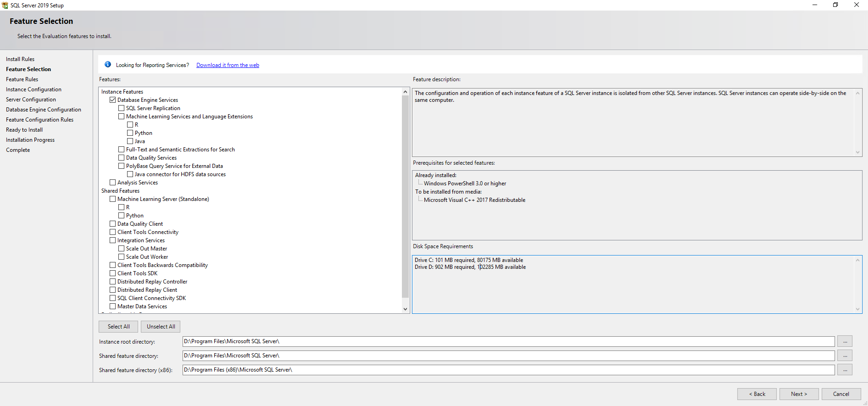Click Feature Rules step in sidebar
Image resolution: width=868 pixels, height=406 pixels.
pyautogui.click(x=22, y=79)
